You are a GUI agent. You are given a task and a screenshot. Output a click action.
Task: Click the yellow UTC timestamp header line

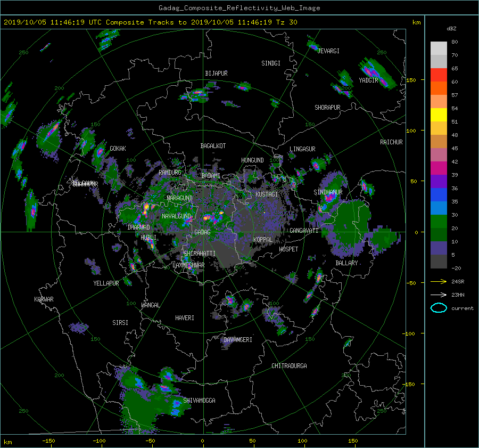coord(150,22)
